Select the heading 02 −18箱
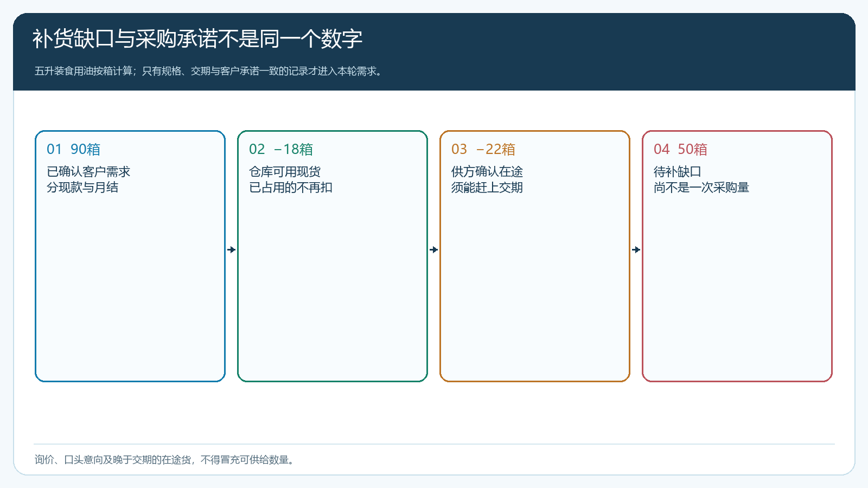Viewport: 868px width, 488px height. click(281, 149)
